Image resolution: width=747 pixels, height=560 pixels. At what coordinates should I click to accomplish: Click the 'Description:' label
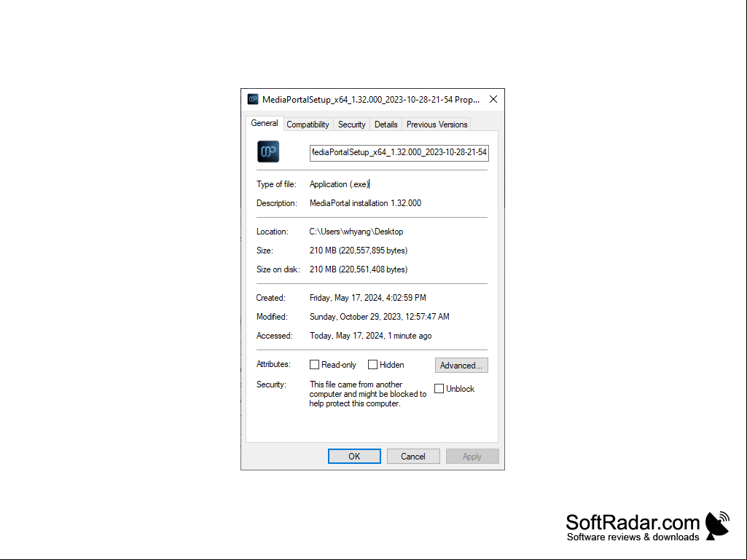coord(277,203)
